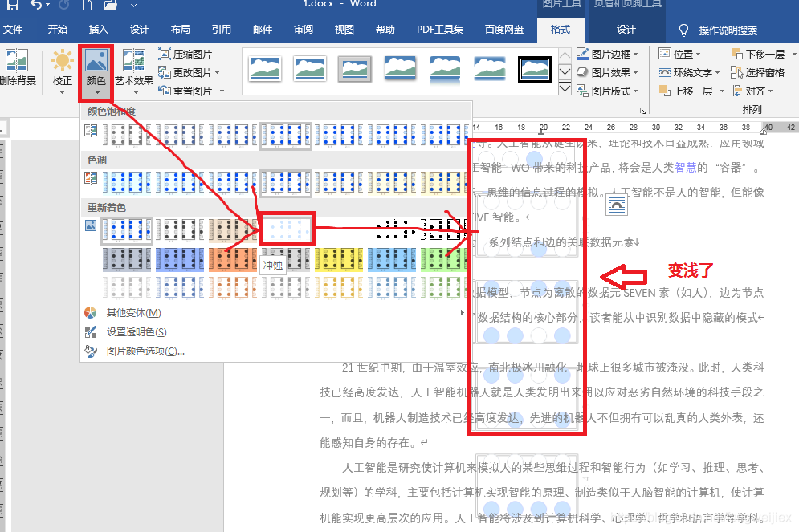Click the 颜色 color button
Screen dimensions: 799x532
96,72
